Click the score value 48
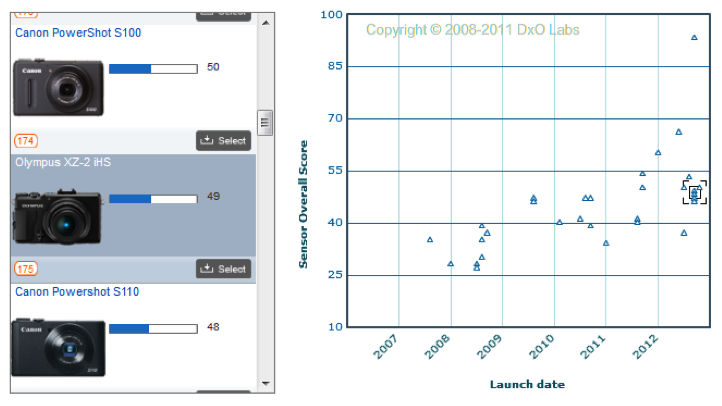The width and height of the screenshot is (722, 406). tap(213, 327)
